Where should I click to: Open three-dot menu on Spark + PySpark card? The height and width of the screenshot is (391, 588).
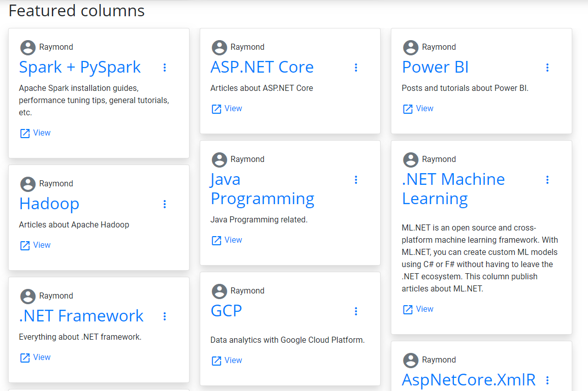(x=165, y=68)
